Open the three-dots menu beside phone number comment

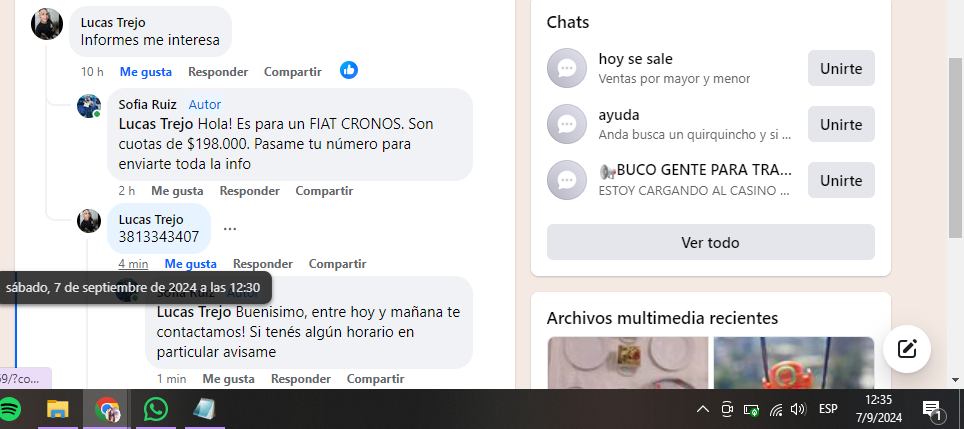pyautogui.click(x=230, y=228)
